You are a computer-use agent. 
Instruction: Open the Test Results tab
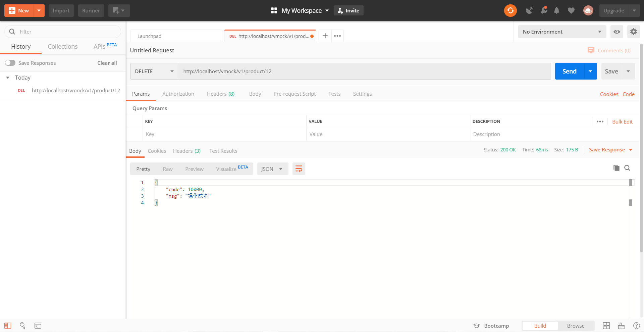pyautogui.click(x=223, y=151)
